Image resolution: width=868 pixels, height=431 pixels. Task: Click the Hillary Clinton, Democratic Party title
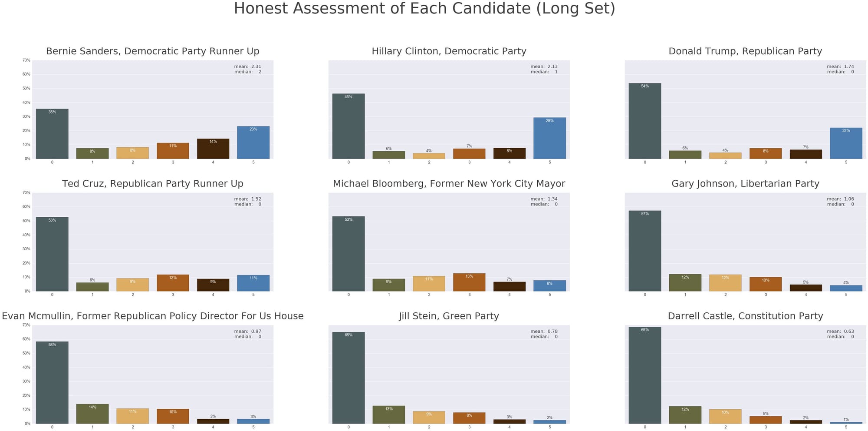pyautogui.click(x=449, y=51)
